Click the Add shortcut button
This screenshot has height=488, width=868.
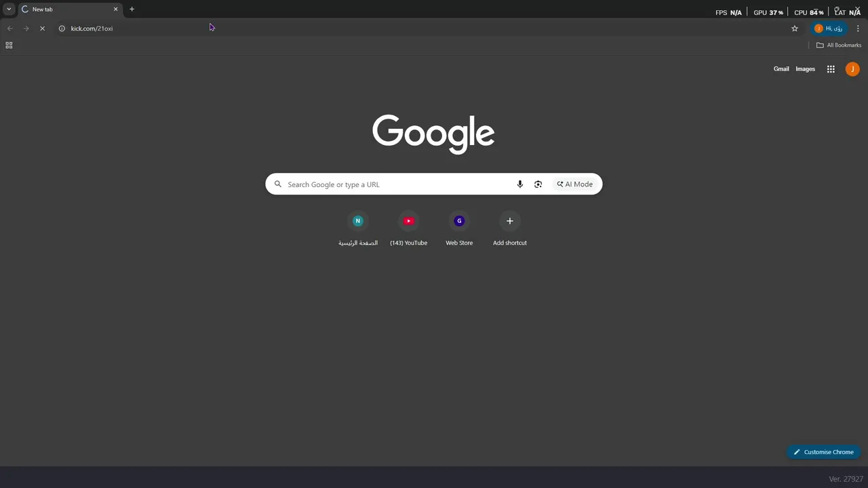510,230
